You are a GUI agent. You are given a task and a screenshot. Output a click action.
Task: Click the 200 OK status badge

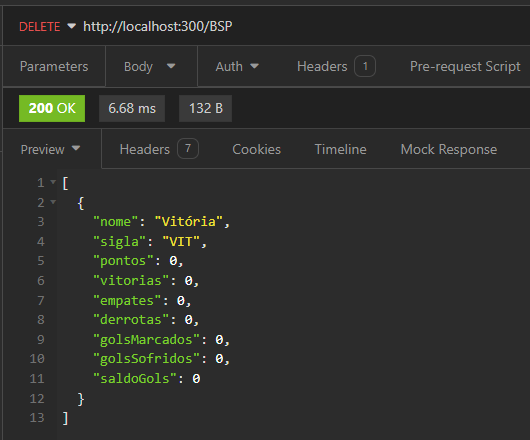pyautogui.click(x=52, y=108)
